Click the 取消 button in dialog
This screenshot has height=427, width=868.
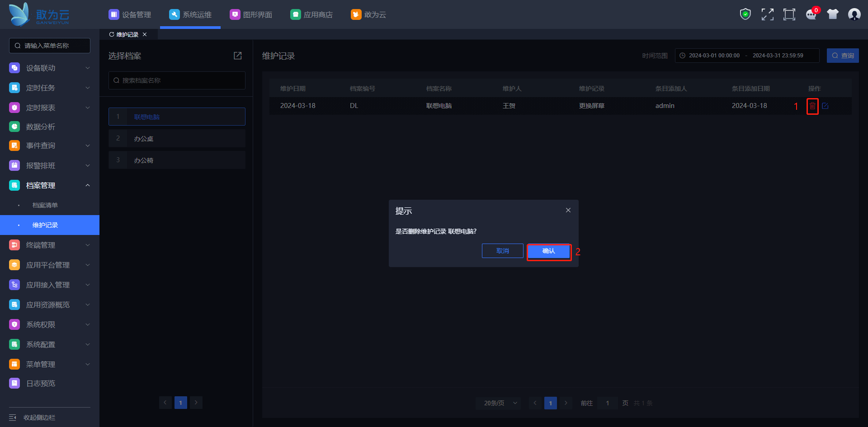point(502,251)
